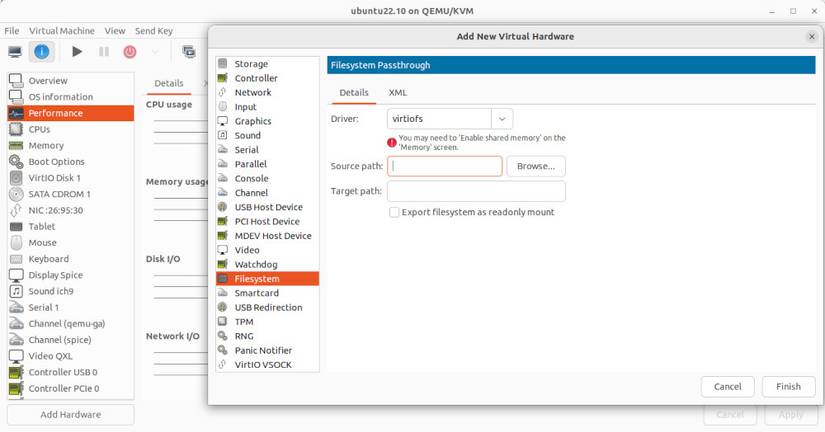Select Video QXL entry
825x432 pixels.
(x=71, y=356)
